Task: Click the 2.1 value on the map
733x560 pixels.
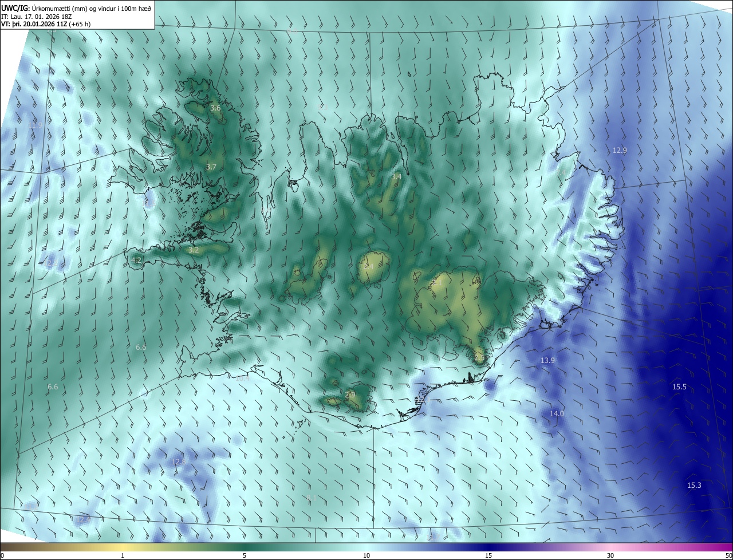Action: [438, 282]
